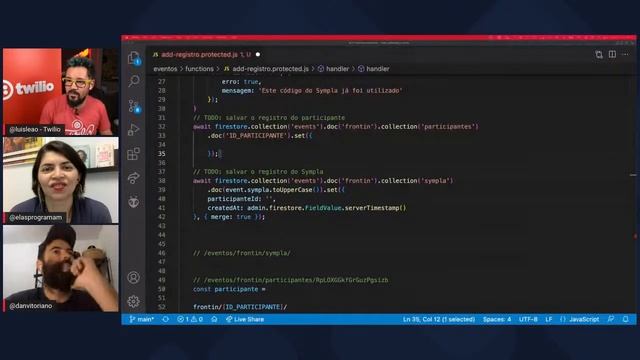
Task: Open notifications bell in status bar
Action: click(x=626, y=319)
